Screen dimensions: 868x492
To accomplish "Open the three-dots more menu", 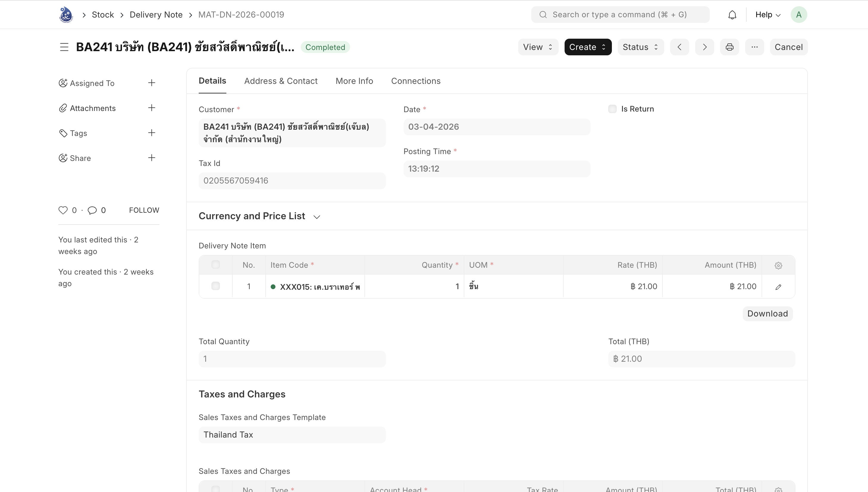I will [x=754, y=47].
